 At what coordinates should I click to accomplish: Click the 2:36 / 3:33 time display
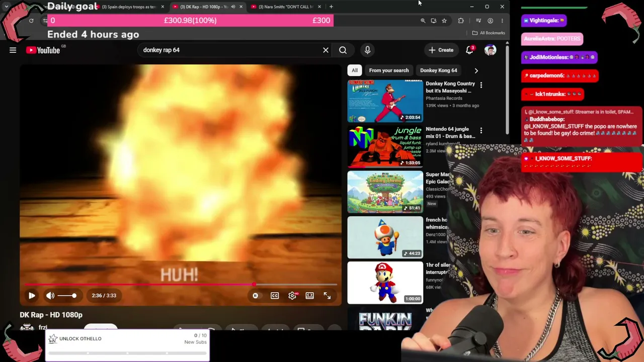click(104, 296)
